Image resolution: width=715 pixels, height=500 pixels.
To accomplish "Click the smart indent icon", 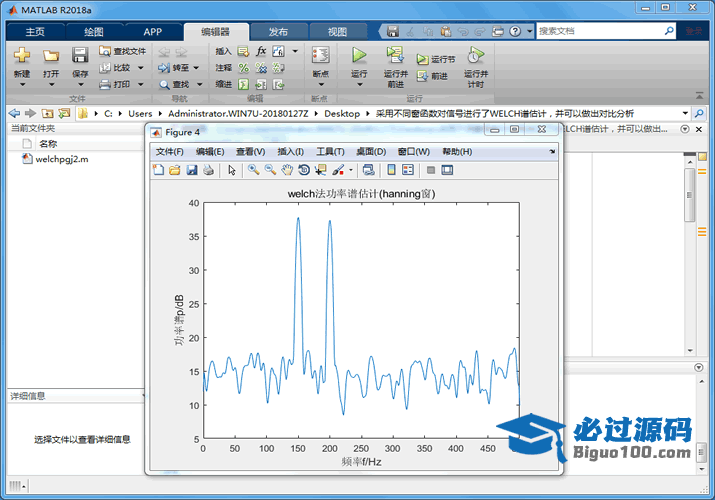I will click(x=244, y=84).
